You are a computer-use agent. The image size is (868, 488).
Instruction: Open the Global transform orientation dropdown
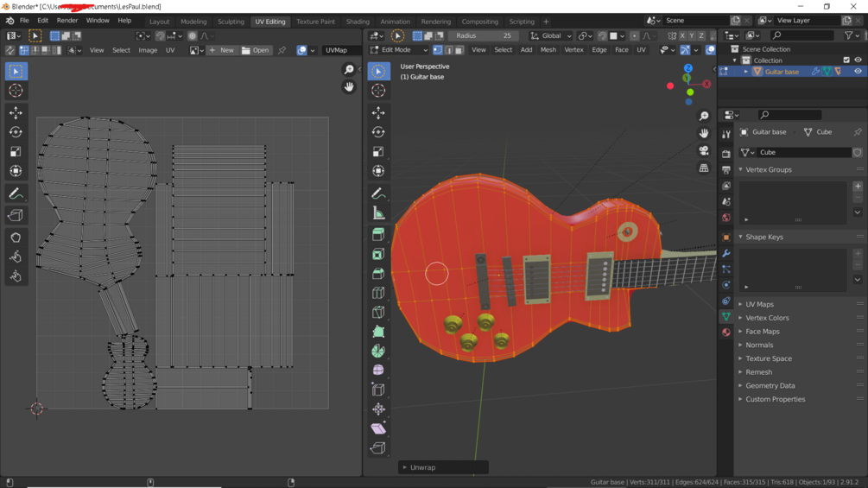[x=551, y=35]
